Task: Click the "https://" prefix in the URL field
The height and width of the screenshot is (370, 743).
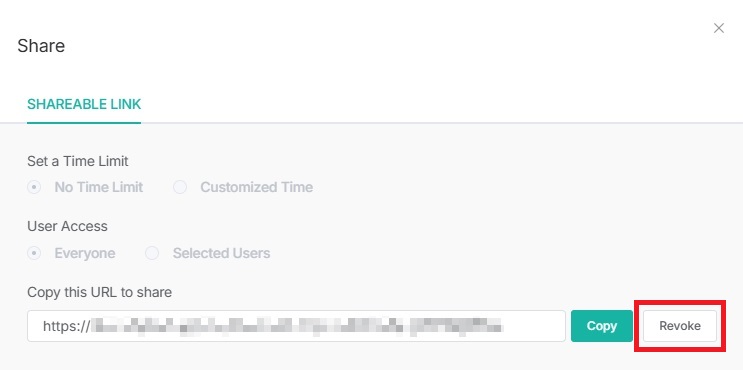Action: click(66, 326)
